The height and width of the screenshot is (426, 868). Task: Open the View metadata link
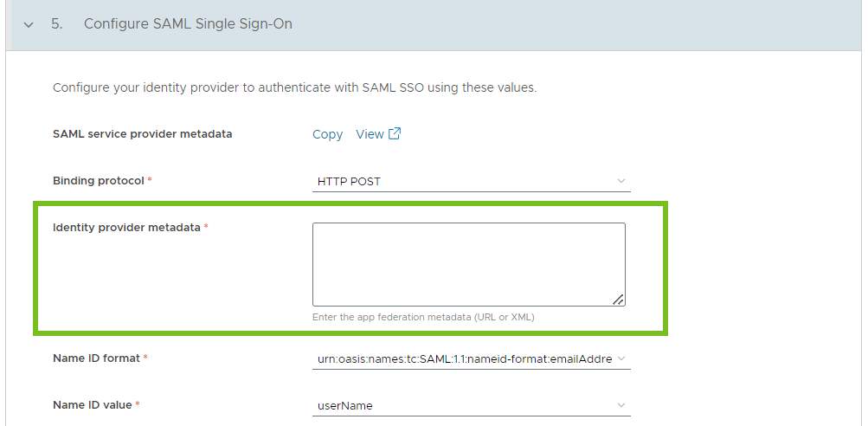(x=370, y=134)
